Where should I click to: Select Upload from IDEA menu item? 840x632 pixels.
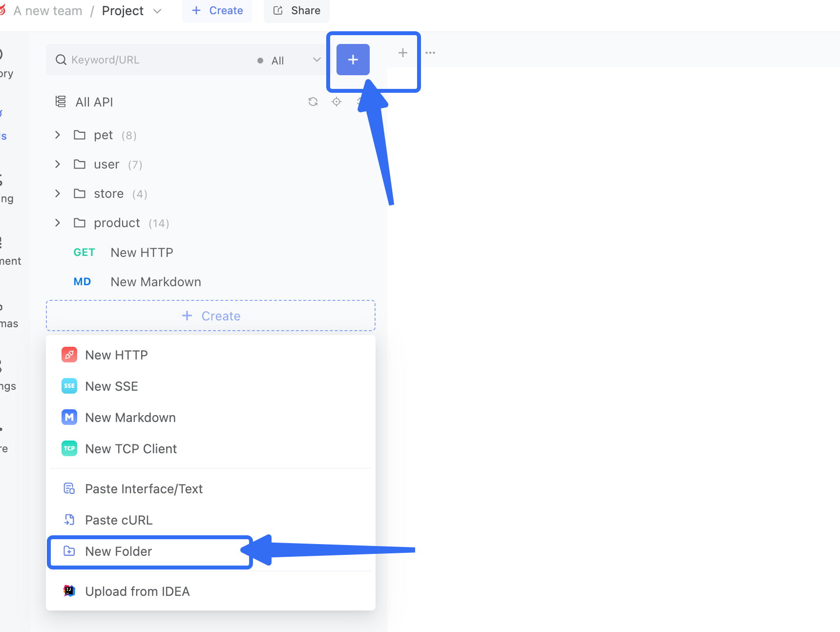(x=210, y=591)
